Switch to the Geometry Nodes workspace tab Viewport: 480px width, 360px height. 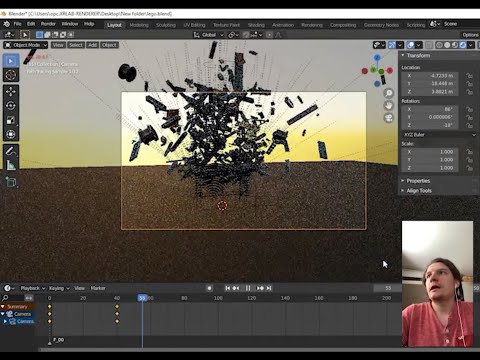[x=381, y=25]
